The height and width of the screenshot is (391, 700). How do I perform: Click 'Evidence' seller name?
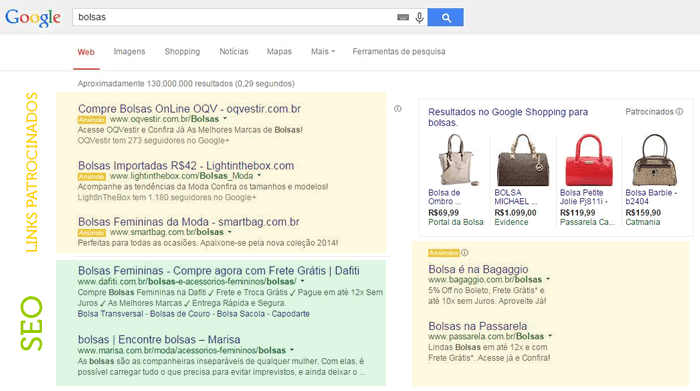coord(511,222)
